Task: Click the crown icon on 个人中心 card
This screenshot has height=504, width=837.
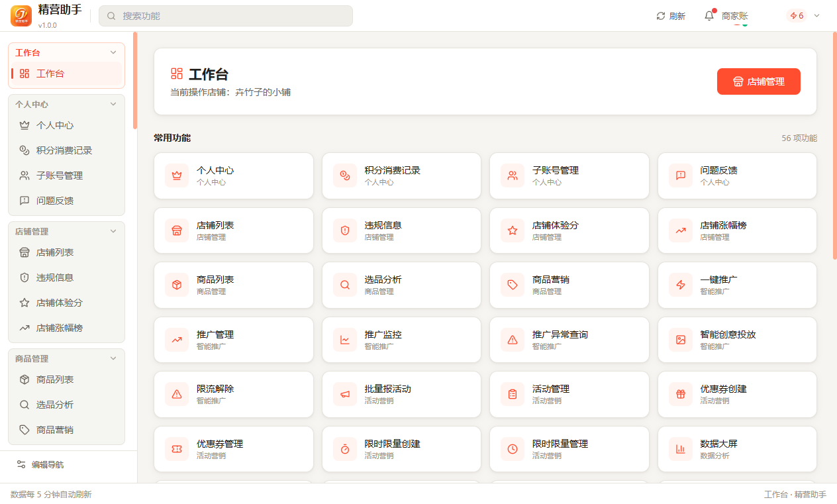Action: coord(177,176)
